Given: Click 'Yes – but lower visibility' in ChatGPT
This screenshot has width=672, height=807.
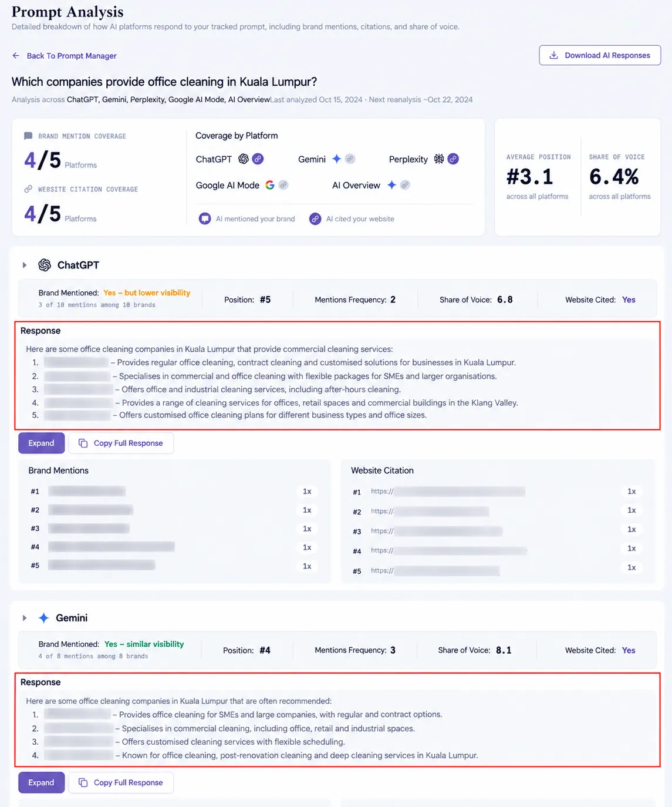Looking at the screenshot, I should (x=147, y=292).
